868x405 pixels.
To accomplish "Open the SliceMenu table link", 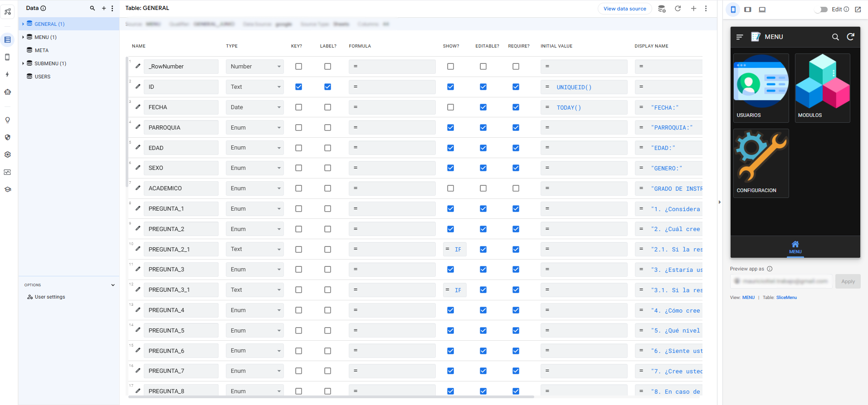I will [786, 298].
